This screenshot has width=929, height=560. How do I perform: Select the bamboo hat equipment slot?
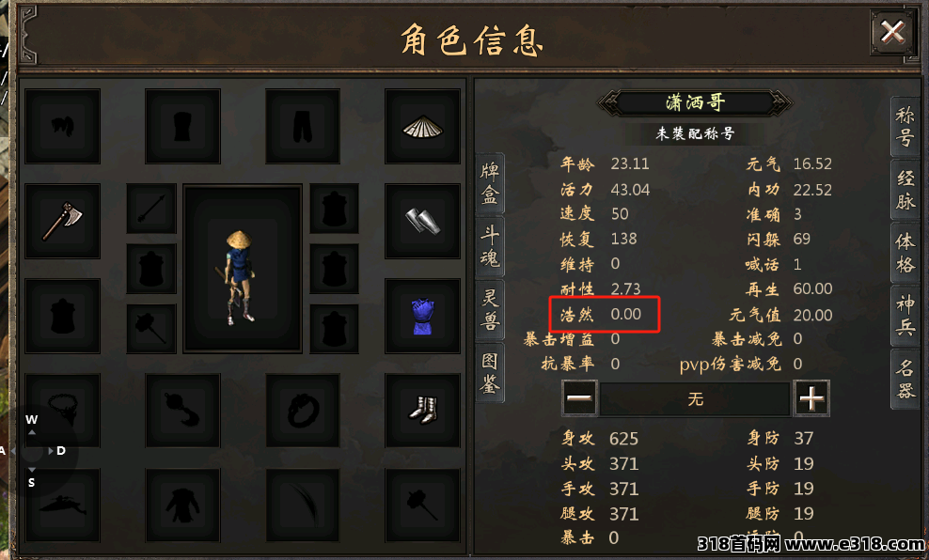pos(422,126)
